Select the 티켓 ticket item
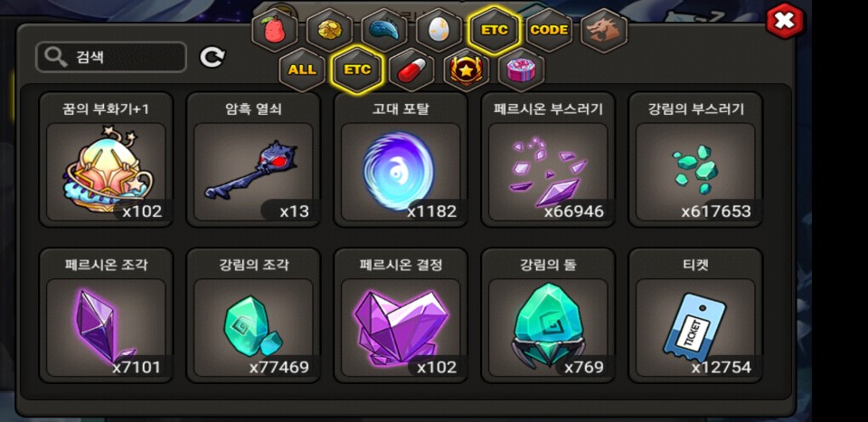Image resolution: width=868 pixels, height=422 pixels. [x=695, y=315]
